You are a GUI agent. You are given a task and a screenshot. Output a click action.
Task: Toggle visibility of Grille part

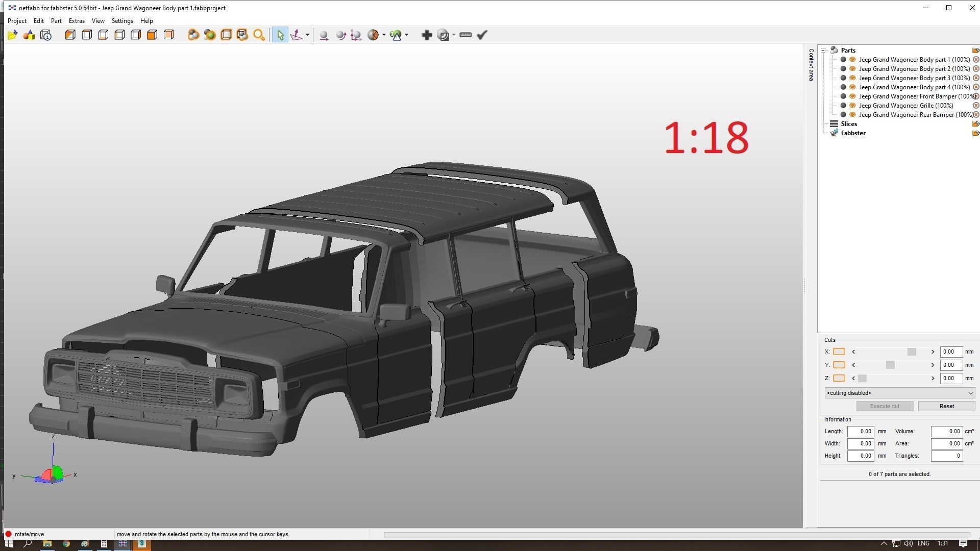852,105
